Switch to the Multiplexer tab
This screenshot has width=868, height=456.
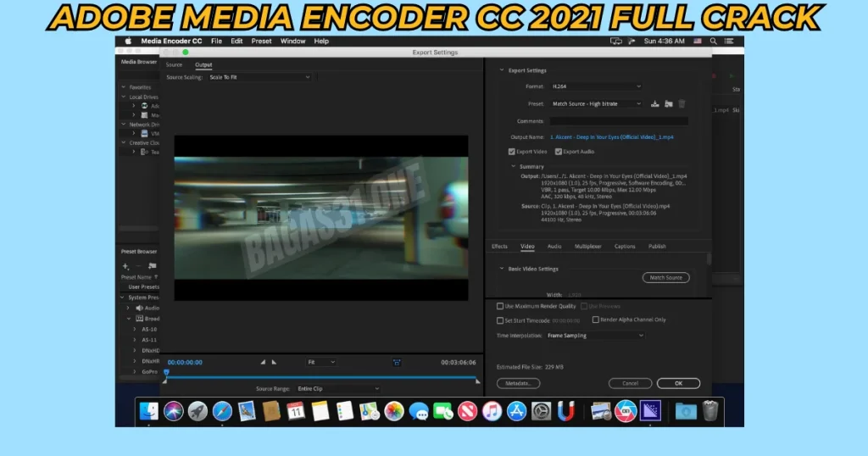pos(588,247)
